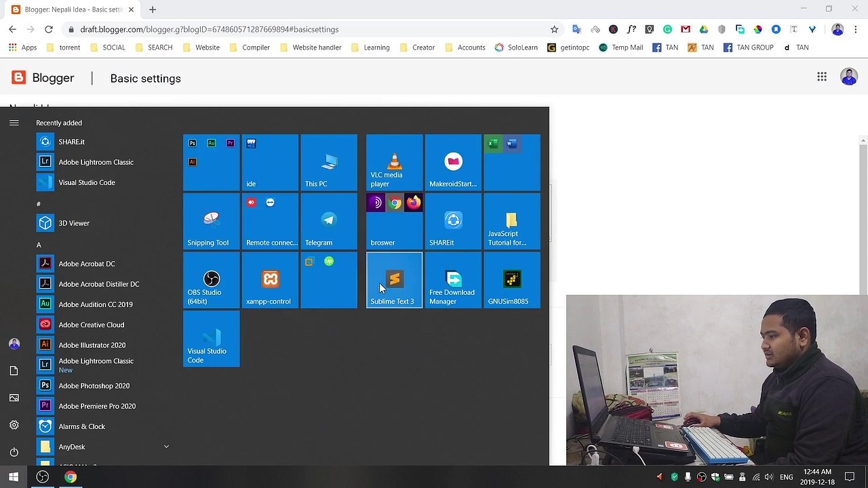868x488 pixels.
Task: Open the Accounts bookmarks folder
Action: [465, 47]
